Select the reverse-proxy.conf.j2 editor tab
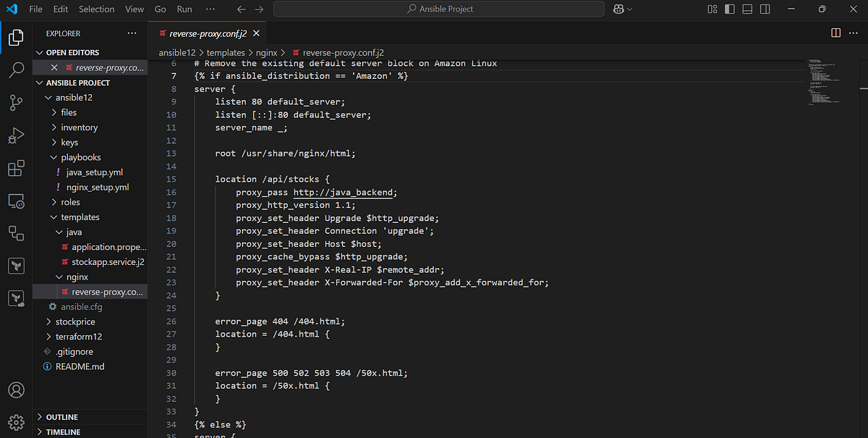This screenshot has width=868, height=438. click(x=208, y=33)
